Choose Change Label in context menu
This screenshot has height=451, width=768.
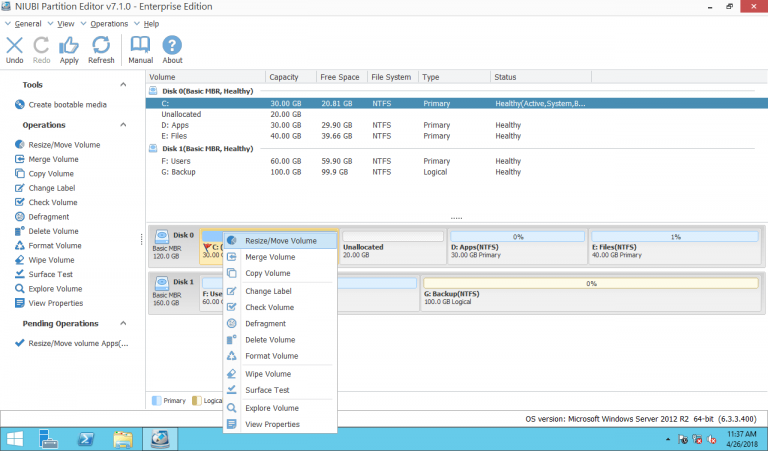(280, 291)
